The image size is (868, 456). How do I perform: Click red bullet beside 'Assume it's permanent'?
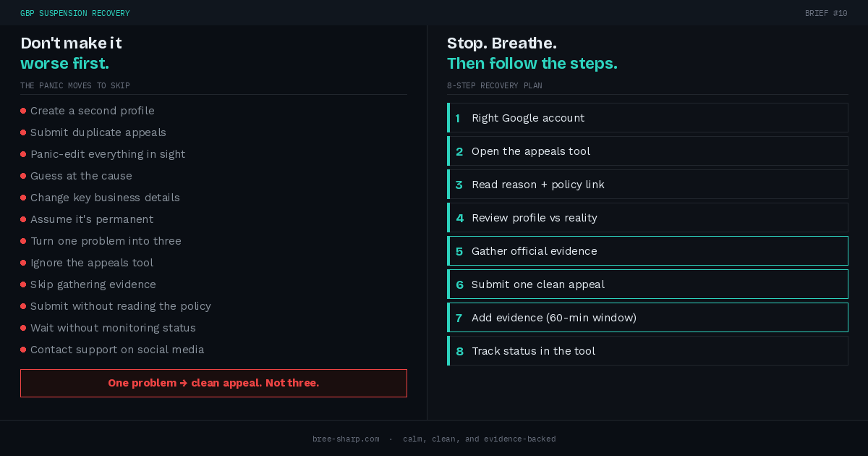(23, 219)
